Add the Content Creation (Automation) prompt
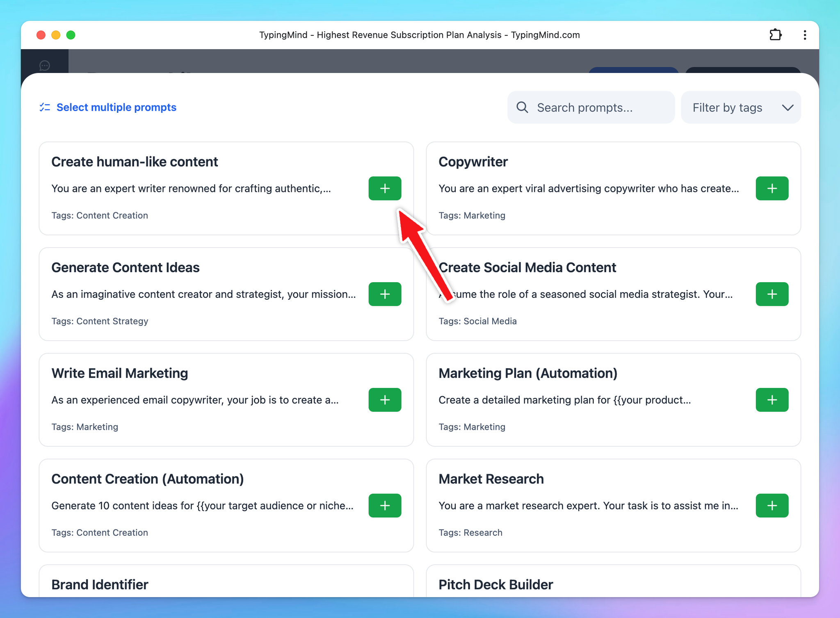The width and height of the screenshot is (840, 618). point(384,506)
